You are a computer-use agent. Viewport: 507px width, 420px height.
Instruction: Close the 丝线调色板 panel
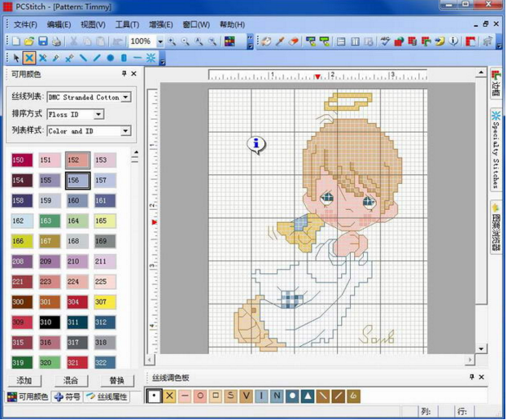tap(482, 377)
